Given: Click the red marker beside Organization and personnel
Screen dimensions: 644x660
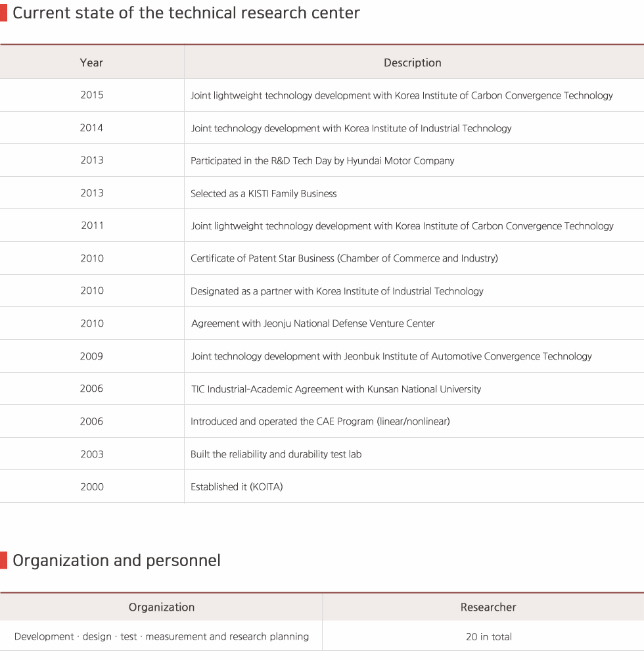Looking at the screenshot, I should (x=3, y=561).
